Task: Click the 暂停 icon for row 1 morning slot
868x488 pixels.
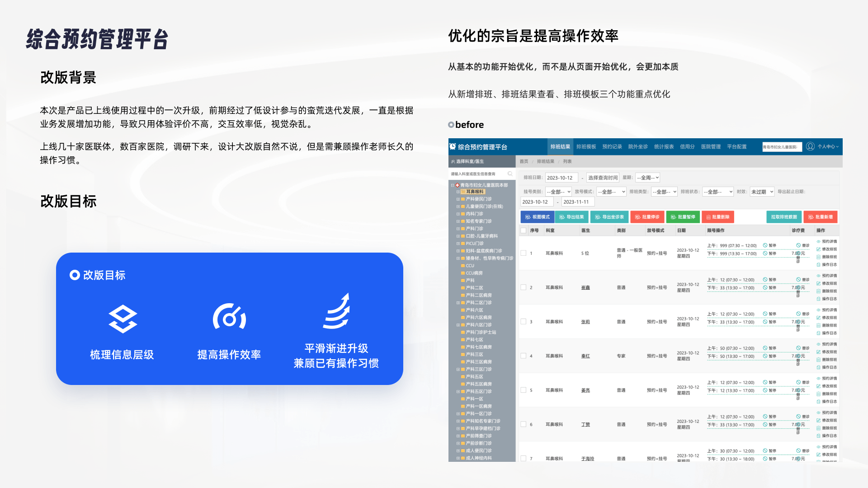Action: click(x=765, y=245)
